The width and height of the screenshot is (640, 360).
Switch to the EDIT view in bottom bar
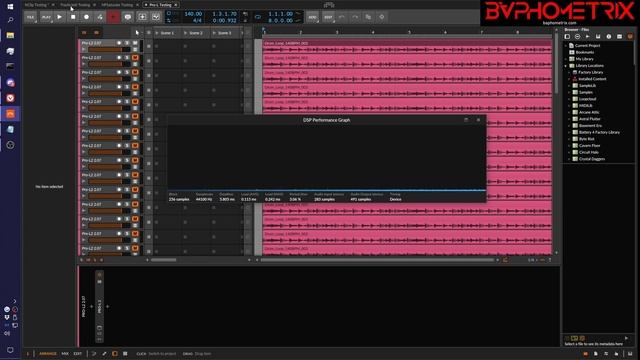(78, 354)
